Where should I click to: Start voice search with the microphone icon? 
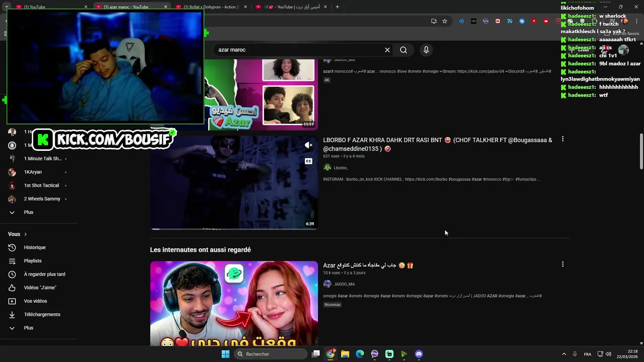click(426, 50)
